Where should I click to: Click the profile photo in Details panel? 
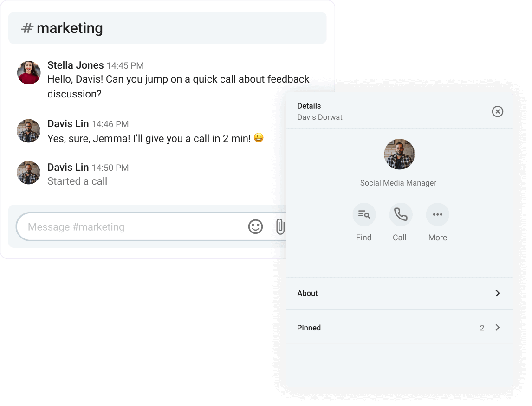[x=399, y=154]
